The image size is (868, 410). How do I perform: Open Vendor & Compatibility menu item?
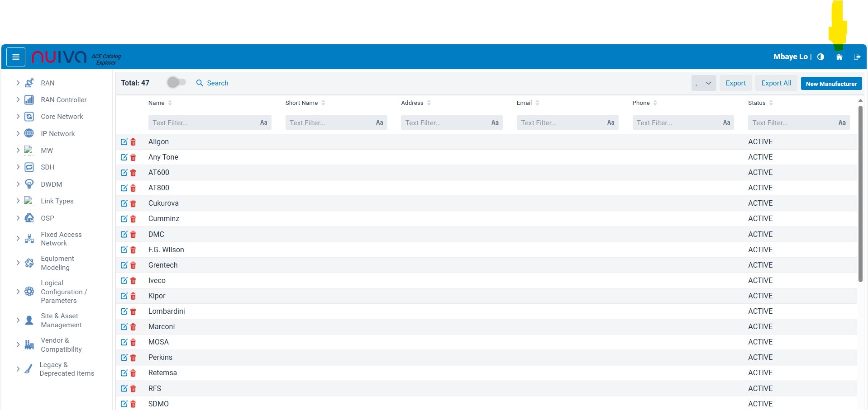[61, 345]
